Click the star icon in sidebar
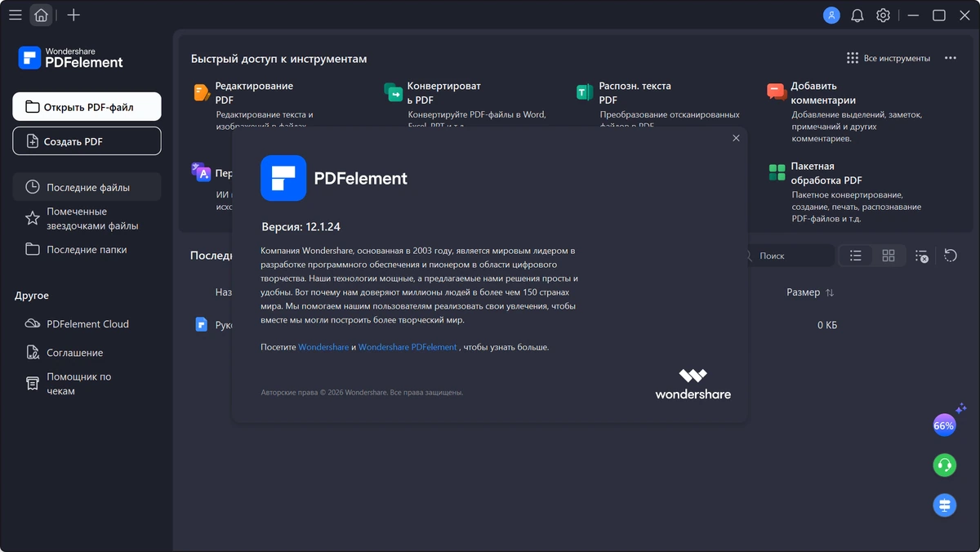This screenshot has height=552, width=980. coord(33,218)
